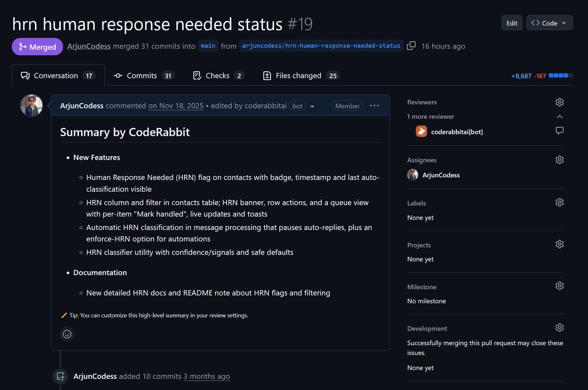Click '-167' deletions count
Image resolution: width=588 pixels, height=390 pixels.
[541, 76]
